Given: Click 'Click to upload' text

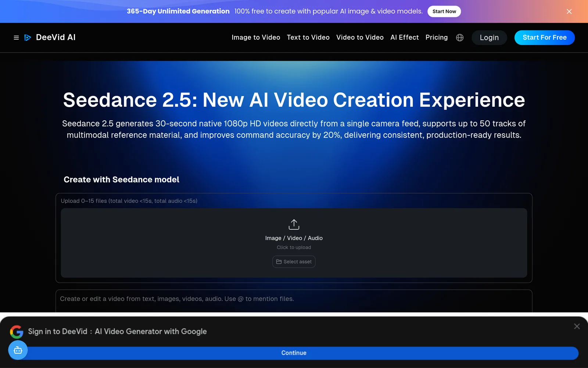Looking at the screenshot, I should click(x=294, y=247).
